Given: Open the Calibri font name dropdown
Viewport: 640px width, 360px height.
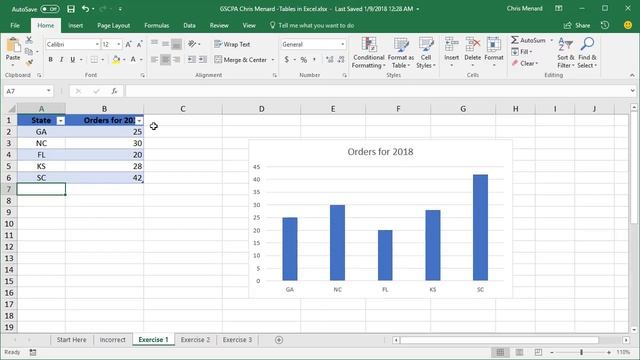Looking at the screenshot, I should pos(97,44).
